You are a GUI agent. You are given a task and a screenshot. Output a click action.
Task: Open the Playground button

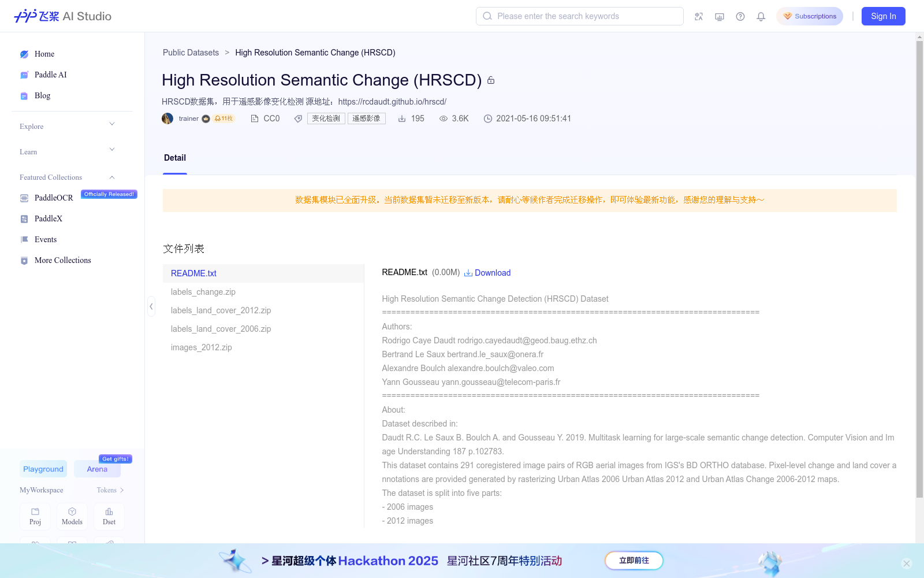[43, 469]
